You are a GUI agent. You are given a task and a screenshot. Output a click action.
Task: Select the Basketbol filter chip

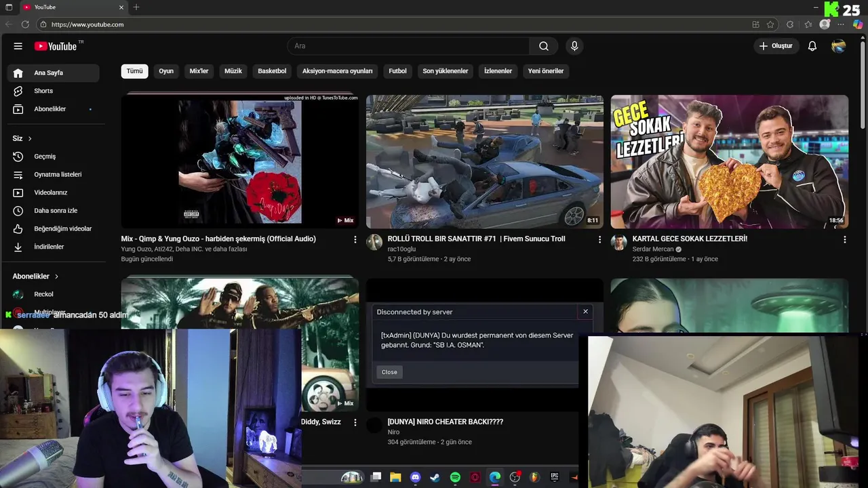coord(272,71)
